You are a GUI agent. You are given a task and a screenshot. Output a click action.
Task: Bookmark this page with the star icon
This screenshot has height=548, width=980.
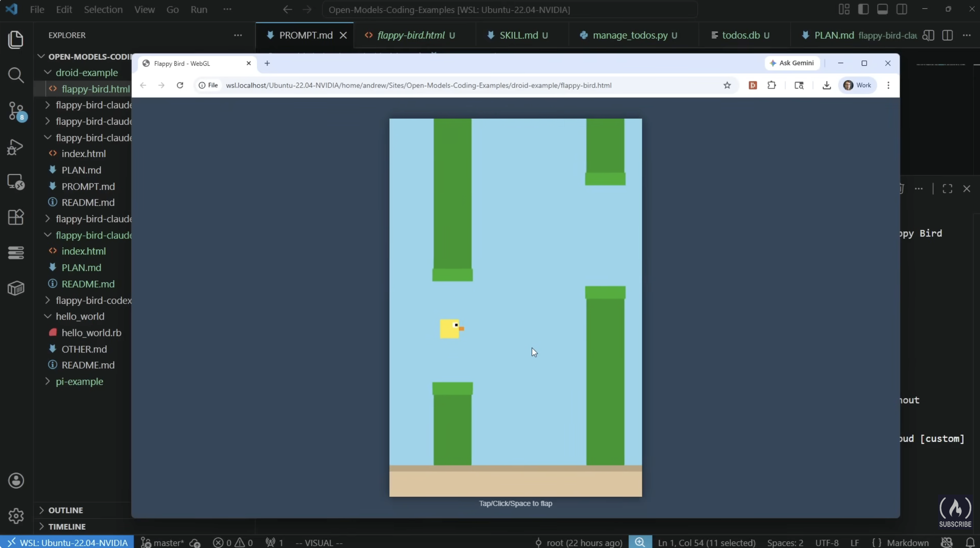[727, 85]
